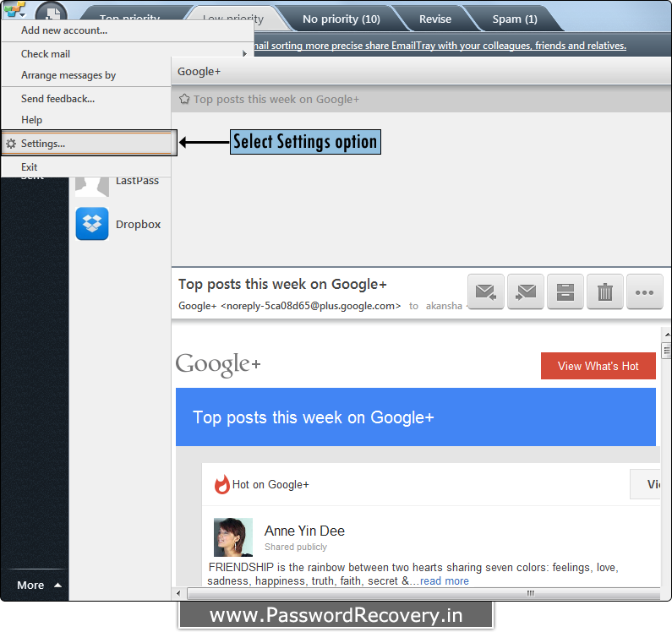Click the Hot on Google+ heading
Screen dimensions: 672x632
click(x=270, y=485)
